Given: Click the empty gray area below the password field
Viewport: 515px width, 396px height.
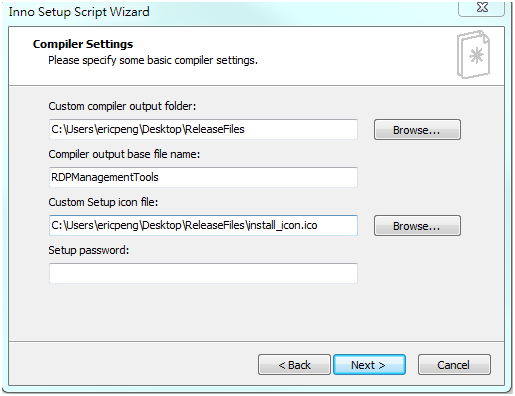Looking at the screenshot, I should tap(256, 312).
